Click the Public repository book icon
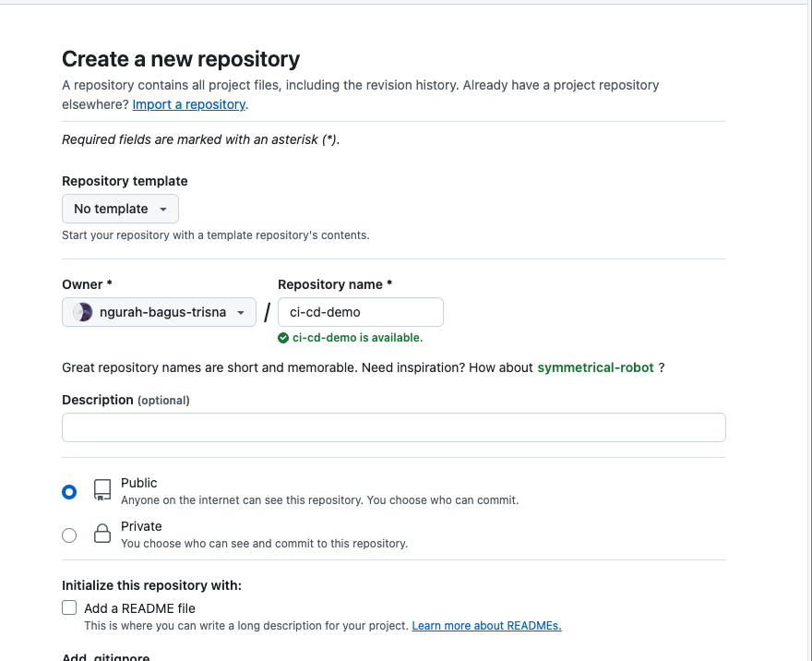Screen dimensions: 812x661 click(102, 490)
